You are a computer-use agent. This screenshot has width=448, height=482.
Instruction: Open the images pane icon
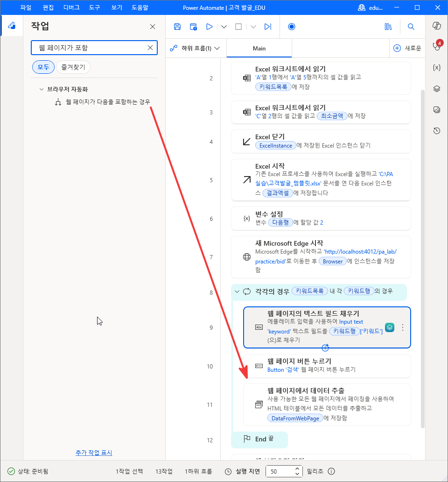tap(437, 109)
